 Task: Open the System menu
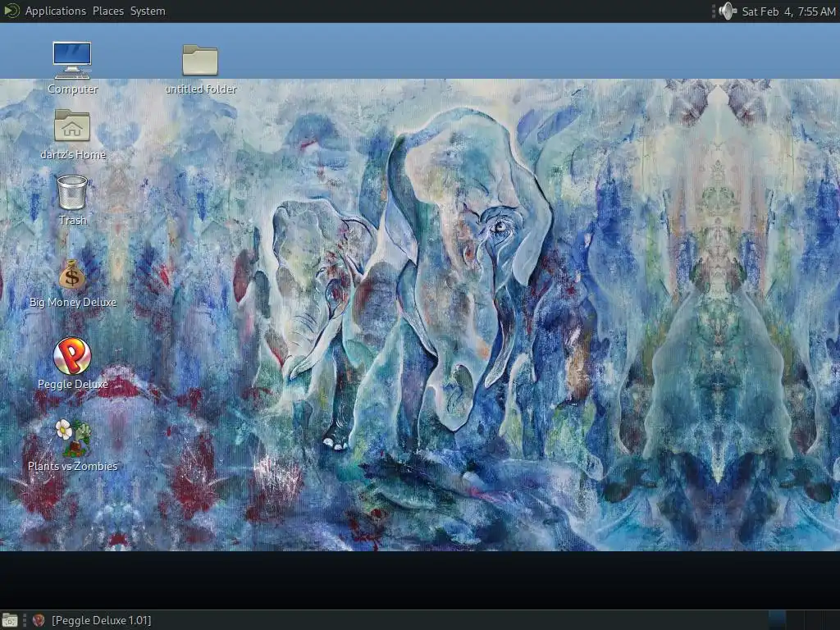pos(148,11)
